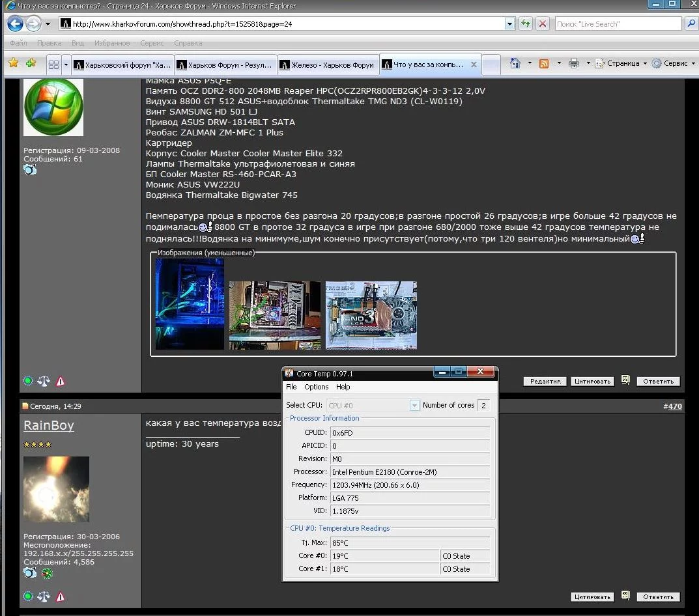
Task: Open Favorites Center star icon
Action: [14, 63]
